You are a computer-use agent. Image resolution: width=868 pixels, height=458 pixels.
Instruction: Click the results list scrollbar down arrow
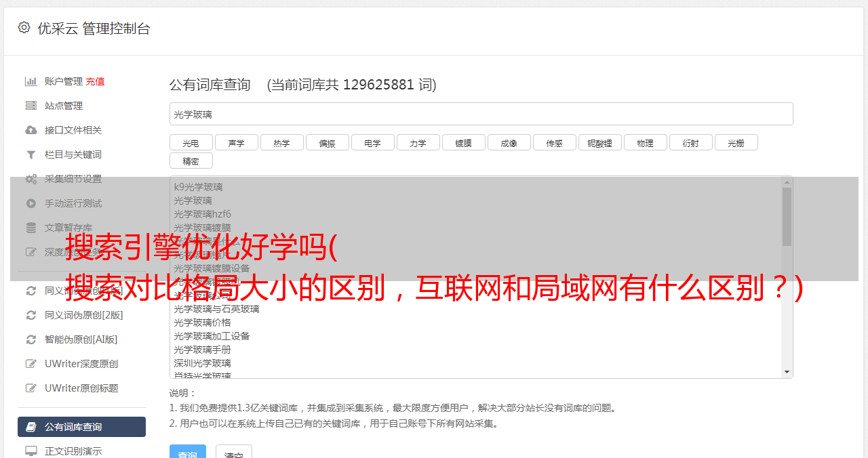787,372
